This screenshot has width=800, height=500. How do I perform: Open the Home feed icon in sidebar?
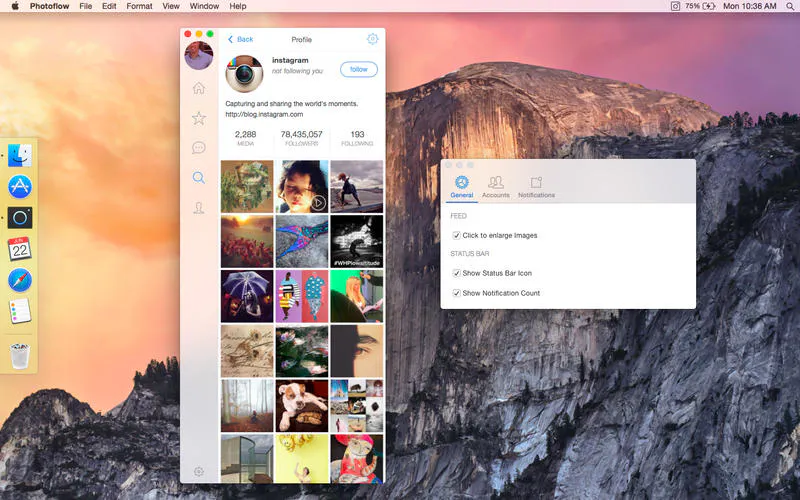[x=198, y=88]
